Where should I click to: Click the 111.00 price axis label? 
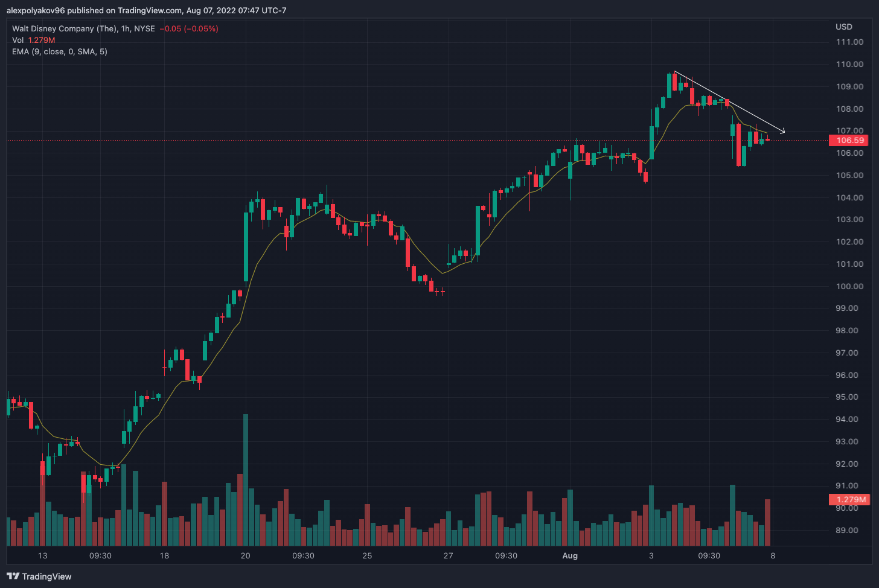[849, 42]
